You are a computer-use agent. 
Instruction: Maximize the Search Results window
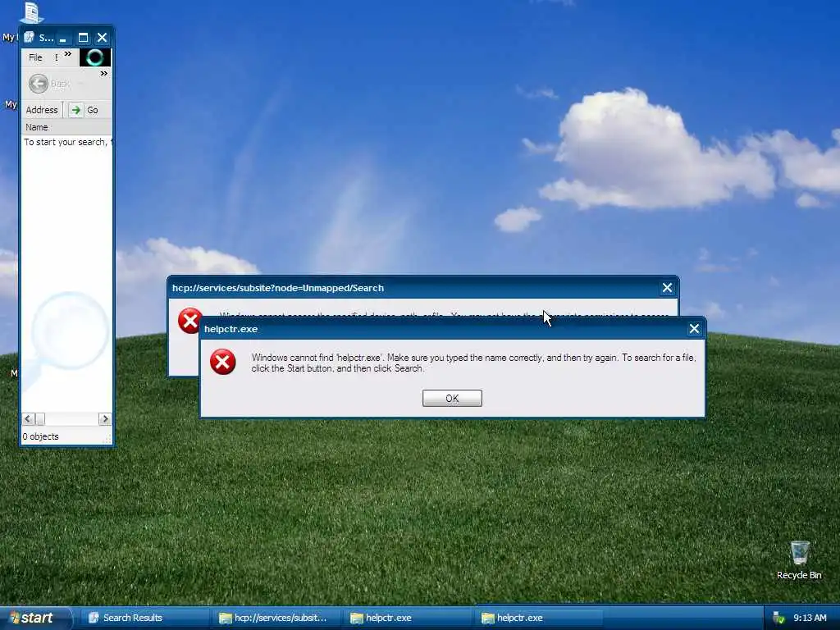point(83,38)
